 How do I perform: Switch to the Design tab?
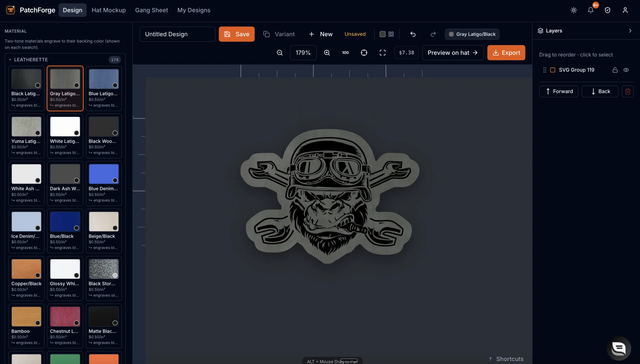[x=73, y=10]
